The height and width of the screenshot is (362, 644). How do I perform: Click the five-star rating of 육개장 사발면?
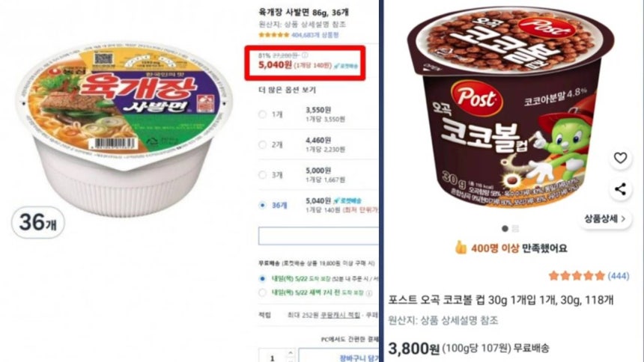(x=274, y=35)
